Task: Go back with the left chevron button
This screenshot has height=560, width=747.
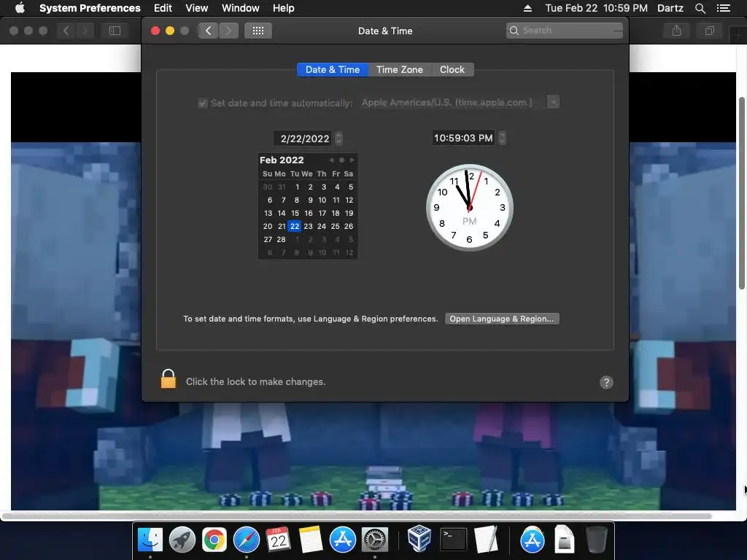Action: pyautogui.click(x=208, y=31)
